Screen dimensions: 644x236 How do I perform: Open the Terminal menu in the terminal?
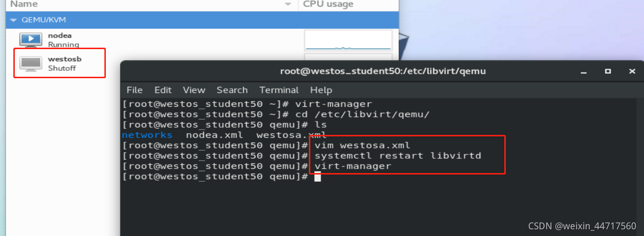(279, 90)
